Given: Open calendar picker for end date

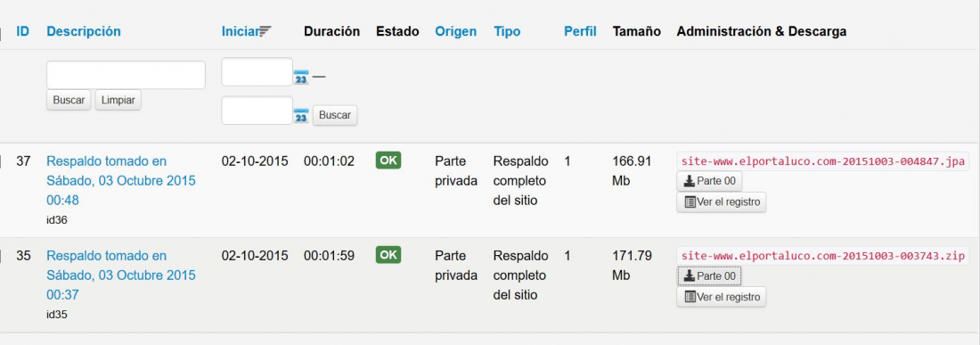Looking at the screenshot, I should tap(301, 115).
